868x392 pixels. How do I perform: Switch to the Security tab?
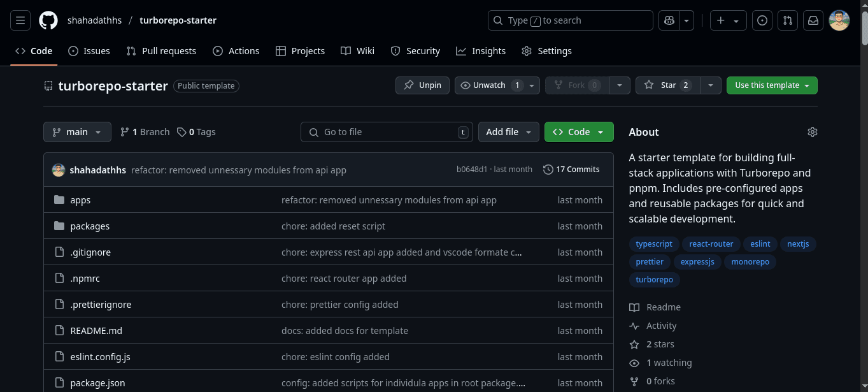[x=415, y=51]
